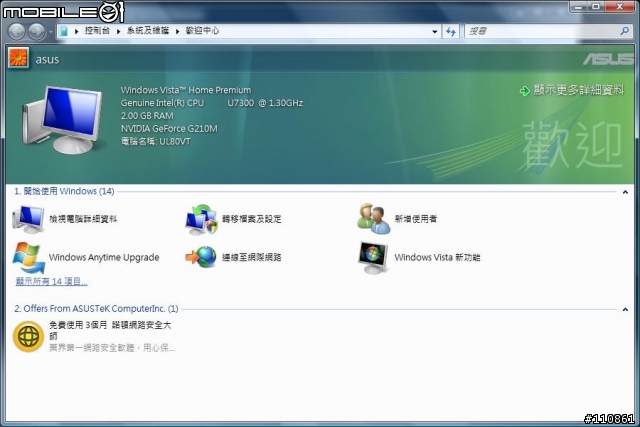Click the green arrow beside 顯示更多詳細資料
This screenshot has height=427, width=640.
[x=524, y=91]
